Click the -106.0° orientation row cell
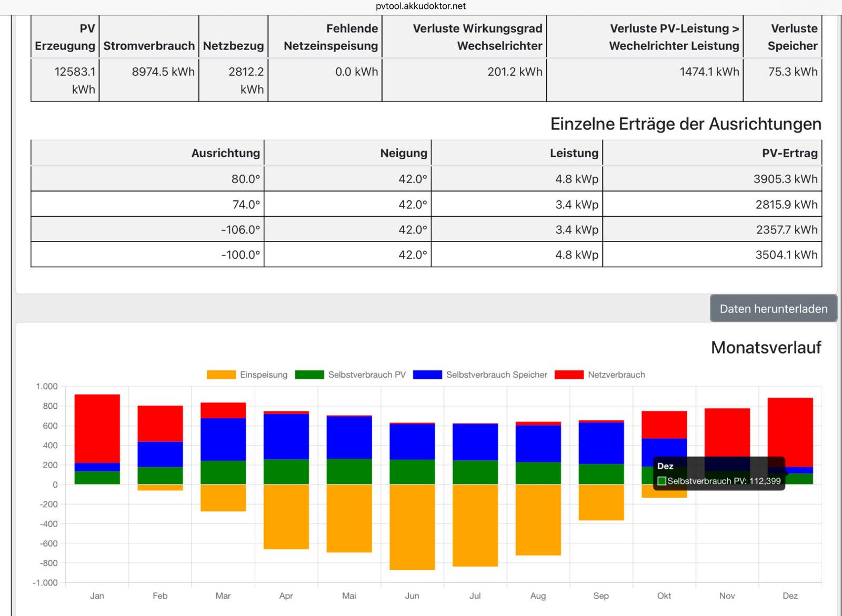842x616 pixels. (240, 229)
